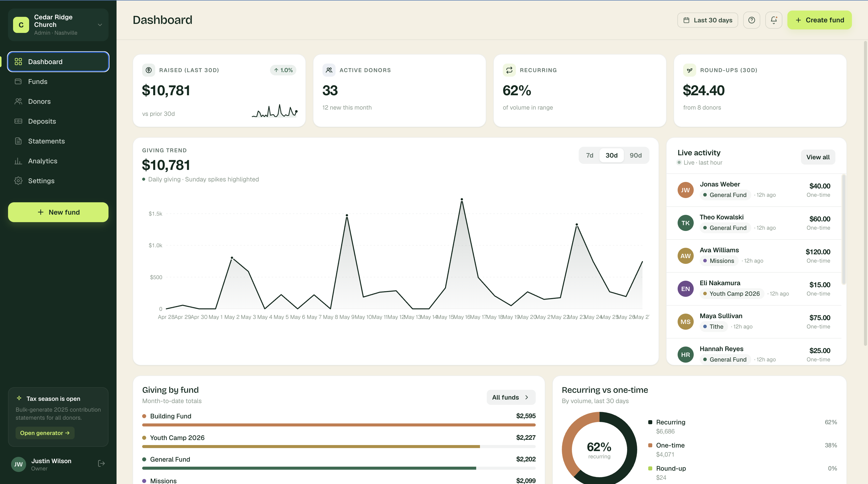868x484 pixels.
Task: Open the notifications bell icon
Action: coord(774,20)
